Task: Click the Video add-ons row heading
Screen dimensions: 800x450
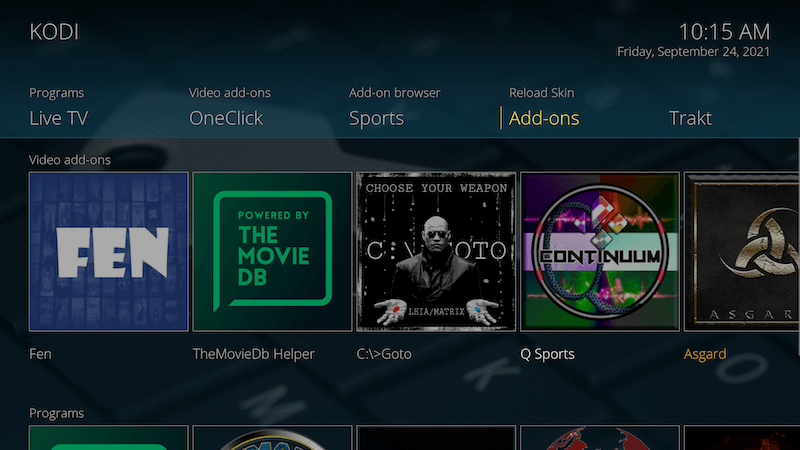Action: click(x=70, y=160)
